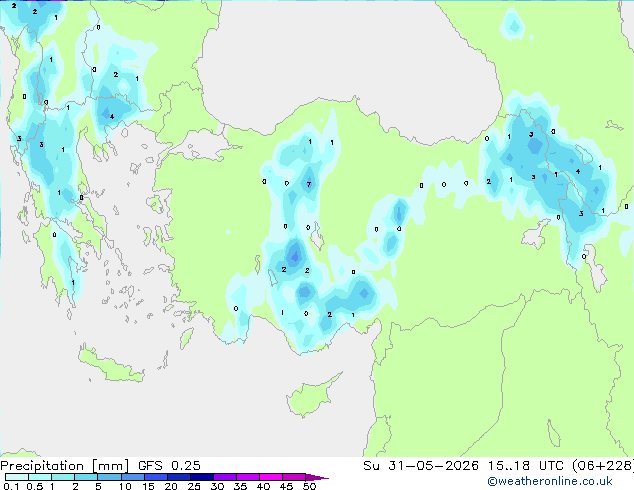Click the '50' label under the legend
The height and width of the screenshot is (490, 634).
[310, 486]
